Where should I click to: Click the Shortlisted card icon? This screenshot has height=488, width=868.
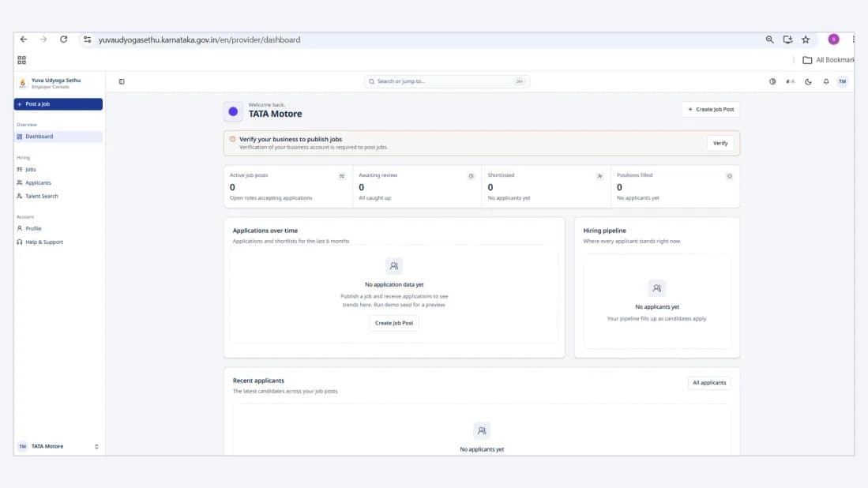click(599, 176)
